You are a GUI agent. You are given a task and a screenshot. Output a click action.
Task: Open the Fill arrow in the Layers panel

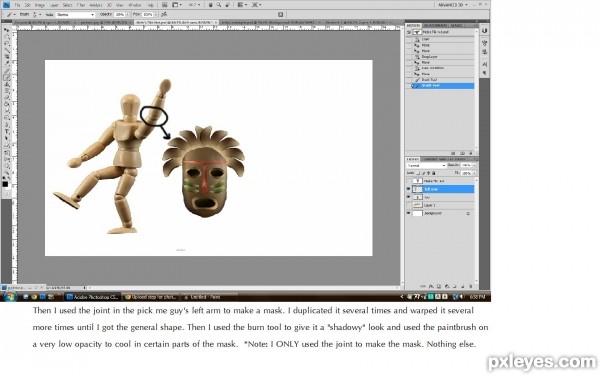pyautogui.click(x=474, y=173)
